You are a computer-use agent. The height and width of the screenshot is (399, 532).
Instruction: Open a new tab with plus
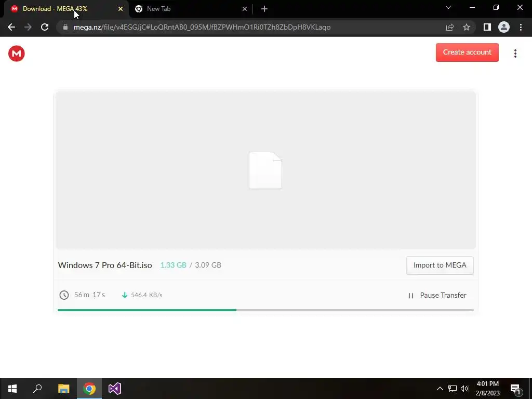pos(264,9)
